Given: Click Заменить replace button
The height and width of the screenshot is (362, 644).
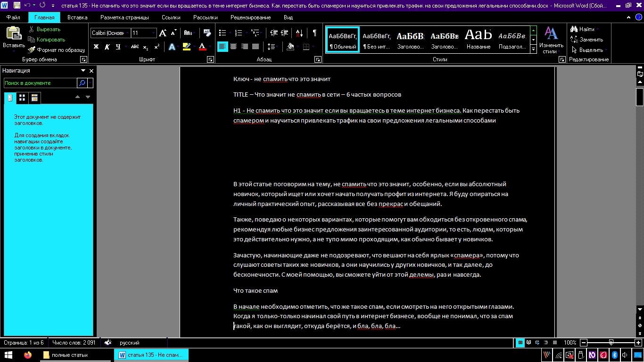Looking at the screenshot, I should (x=586, y=40).
